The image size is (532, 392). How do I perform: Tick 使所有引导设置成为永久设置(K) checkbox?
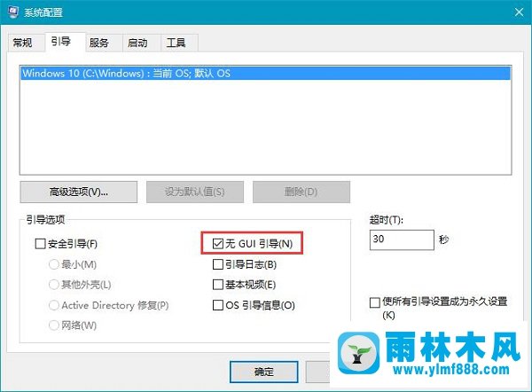point(374,302)
